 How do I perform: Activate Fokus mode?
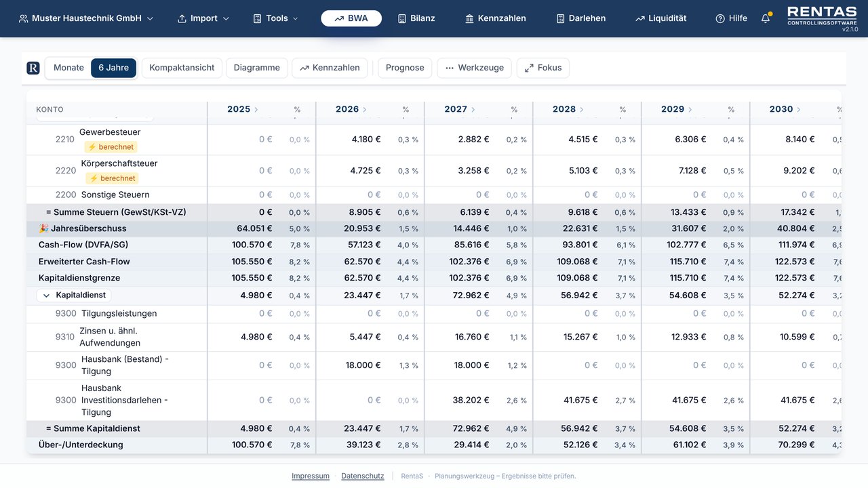coord(543,68)
